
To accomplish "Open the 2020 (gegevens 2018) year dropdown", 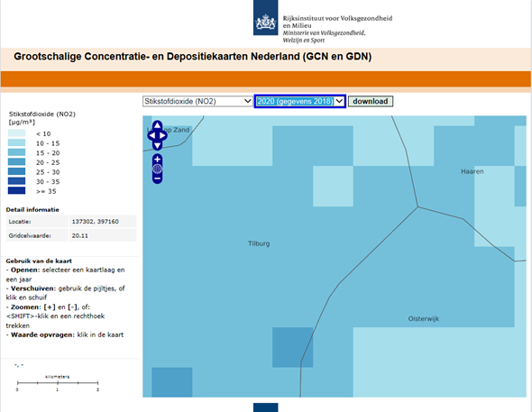I will (300, 101).
